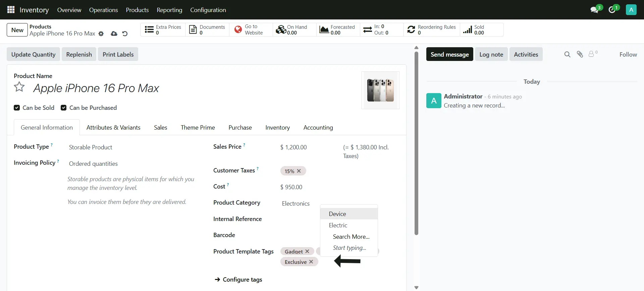Image resolution: width=644 pixels, height=291 pixels.
Task: Uncheck the Can be Sold checkbox
Action: coord(17,108)
